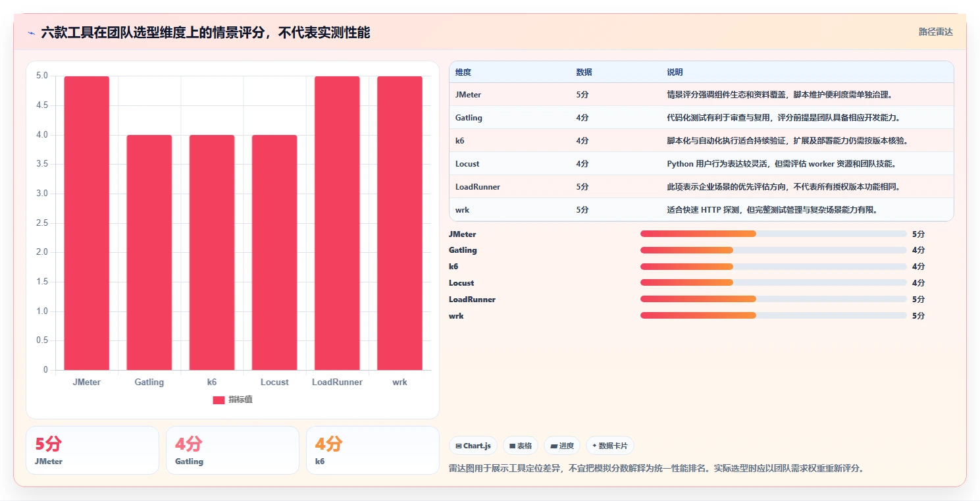Click the 路径雷达 label at top right
Image resolution: width=980 pixels, height=501 pixels.
(935, 32)
